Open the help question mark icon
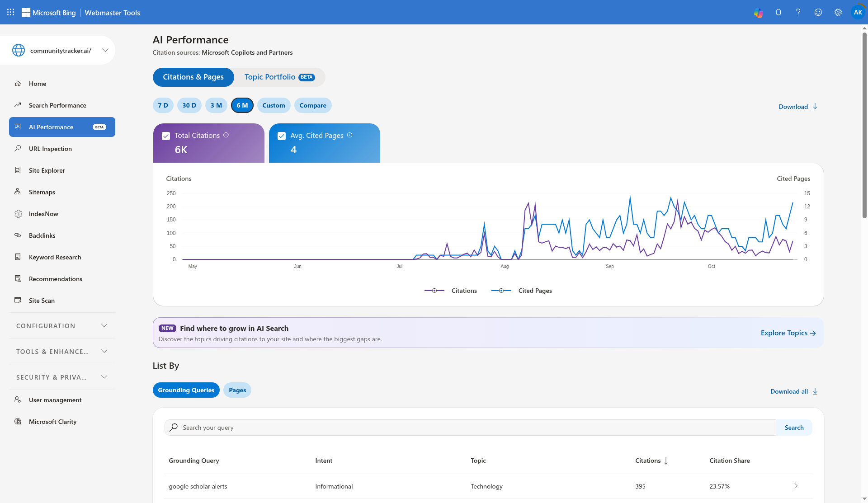The height and width of the screenshot is (503, 868). [798, 13]
